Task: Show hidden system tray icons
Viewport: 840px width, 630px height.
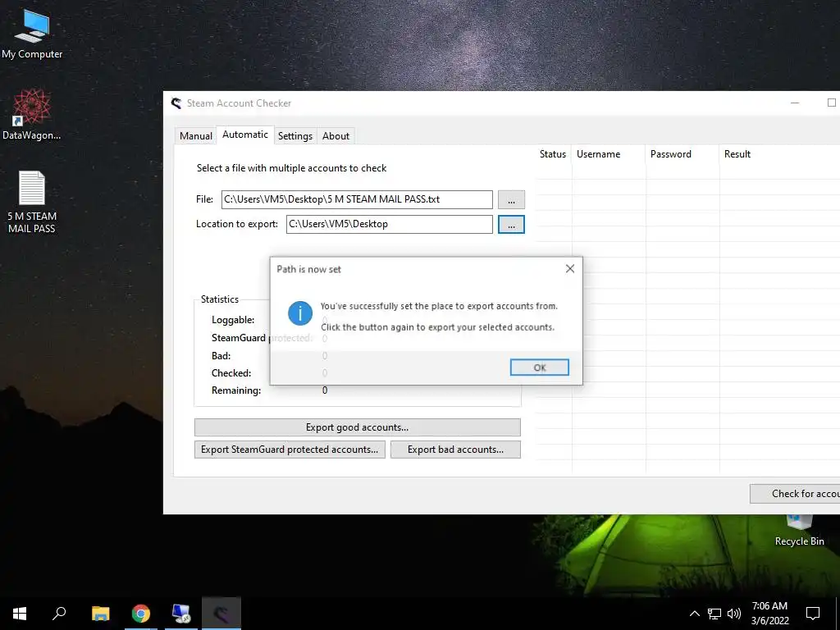Action: (x=694, y=614)
